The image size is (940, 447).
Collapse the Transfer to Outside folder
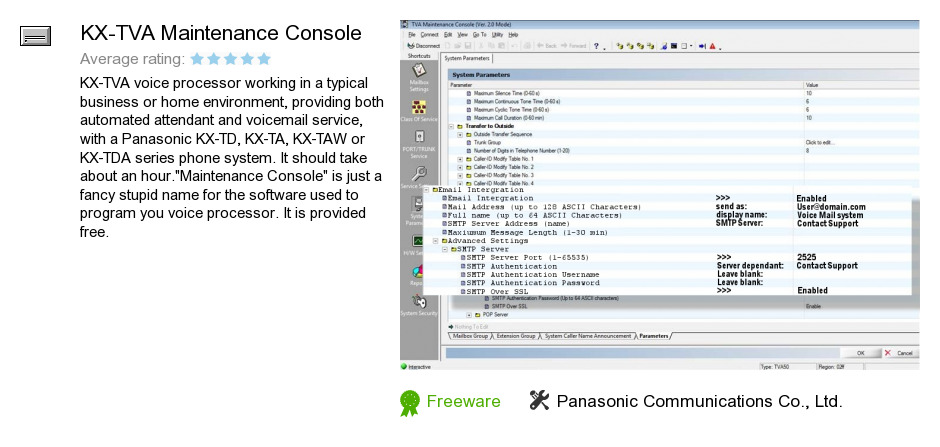coord(451,126)
